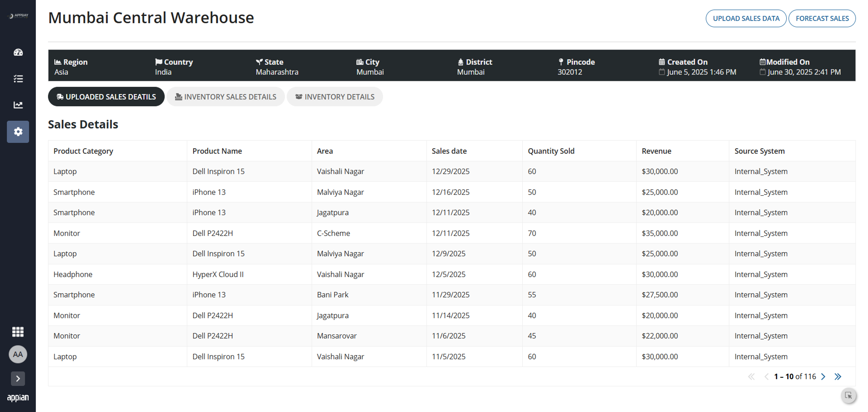This screenshot has width=868, height=412.
Task: Click the State sprout icon
Action: pos(259,62)
